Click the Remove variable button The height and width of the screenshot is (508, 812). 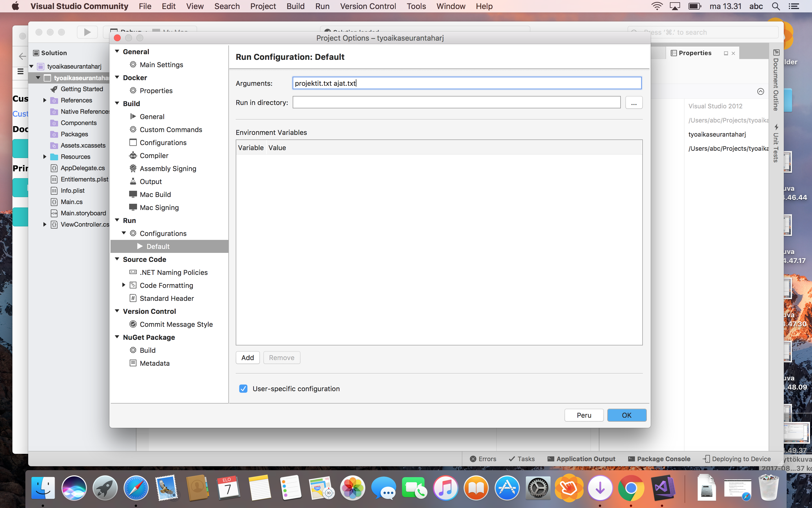(281, 358)
